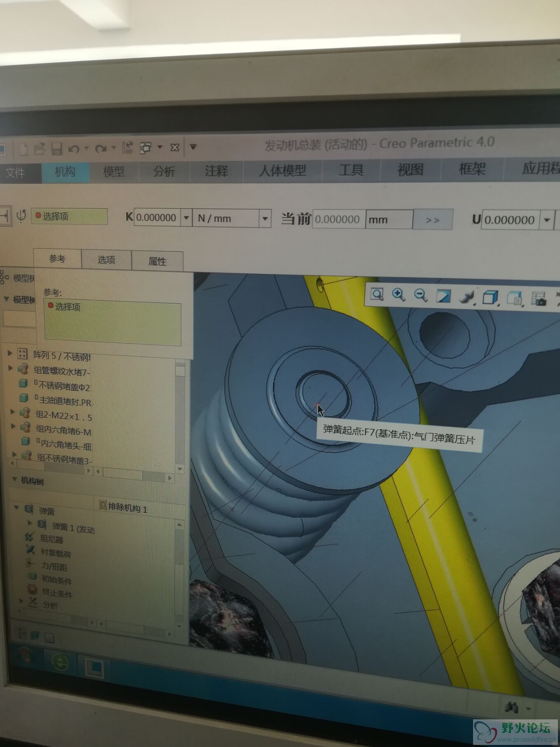Click the Switch windows icon

[x=145, y=148]
